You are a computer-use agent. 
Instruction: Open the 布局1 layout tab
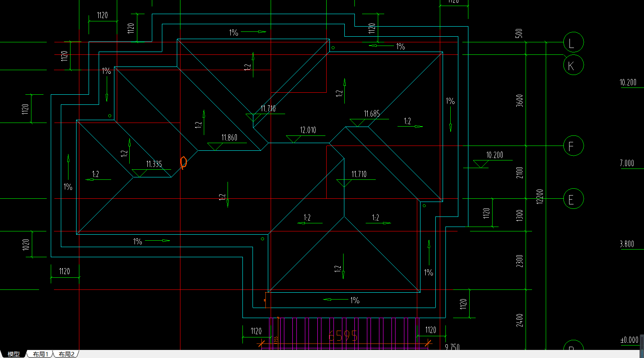click(41, 354)
